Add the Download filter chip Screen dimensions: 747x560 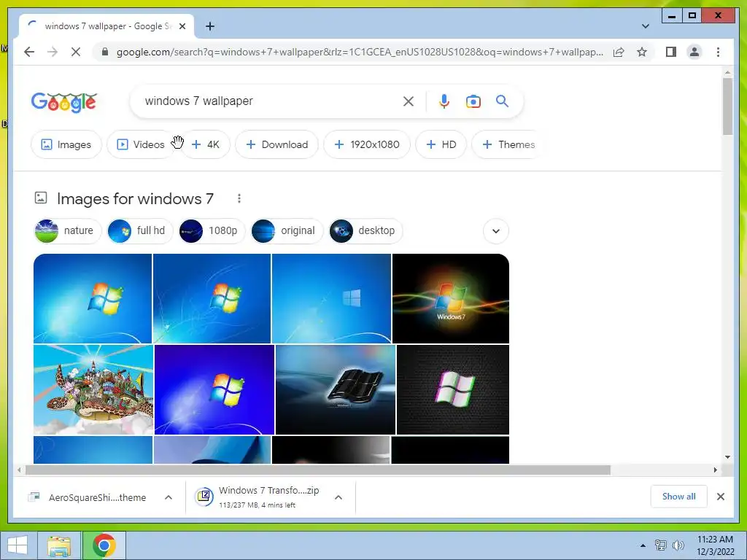pyautogui.click(x=276, y=144)
